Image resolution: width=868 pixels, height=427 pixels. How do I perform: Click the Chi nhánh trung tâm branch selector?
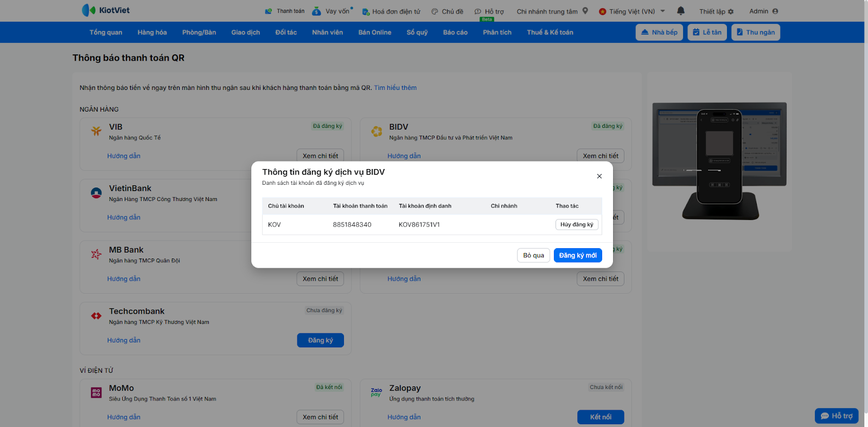click(552, 11)
